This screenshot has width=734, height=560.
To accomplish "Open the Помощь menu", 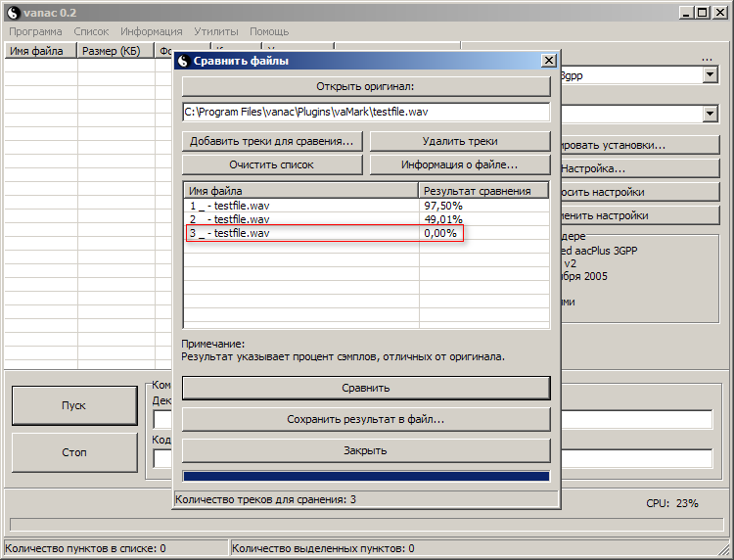I will (x=269, y=31).
